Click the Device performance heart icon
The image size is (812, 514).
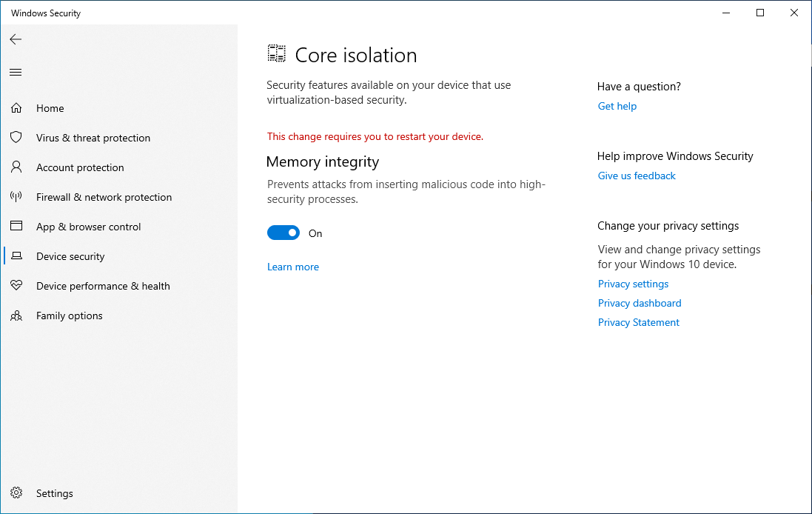[16, 285]
